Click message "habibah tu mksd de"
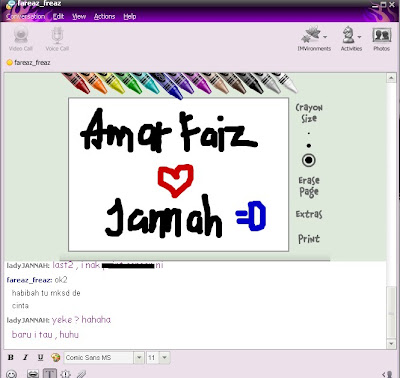This screenshot has width=400, height=378. (x=46, y=293)
